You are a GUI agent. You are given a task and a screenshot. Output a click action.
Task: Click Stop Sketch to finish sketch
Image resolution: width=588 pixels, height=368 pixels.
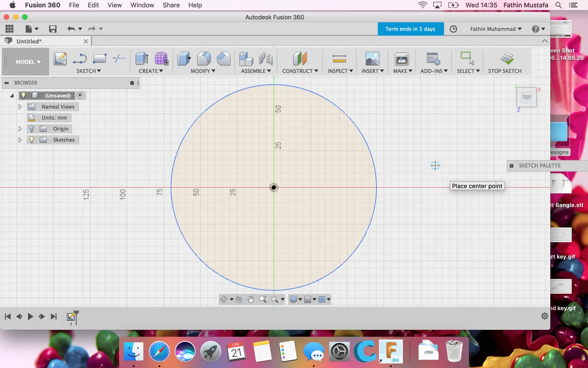504,62
